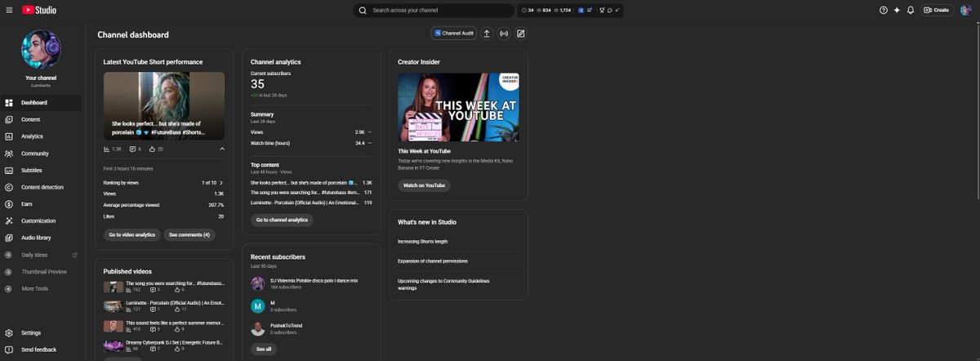Open This Week at YouTube video thumbnail

coord(458,107)
